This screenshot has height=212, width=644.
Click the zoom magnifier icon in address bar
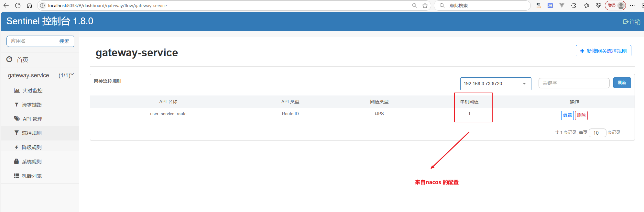pyautogui.click(x=415, y=6)
